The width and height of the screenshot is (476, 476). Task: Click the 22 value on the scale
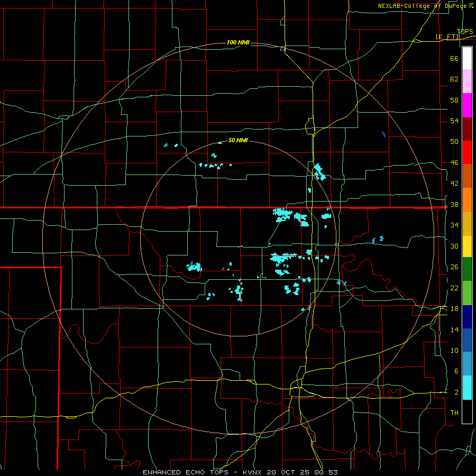point(454,288)
